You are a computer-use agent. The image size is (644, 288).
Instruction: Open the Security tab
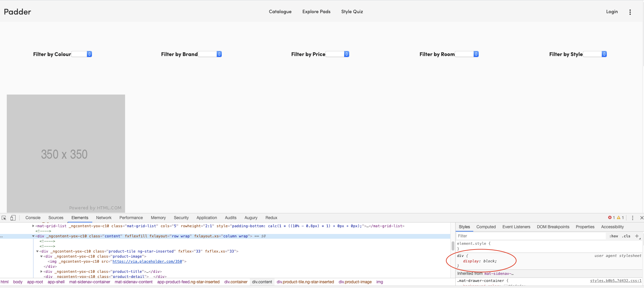tap(181, 218)
